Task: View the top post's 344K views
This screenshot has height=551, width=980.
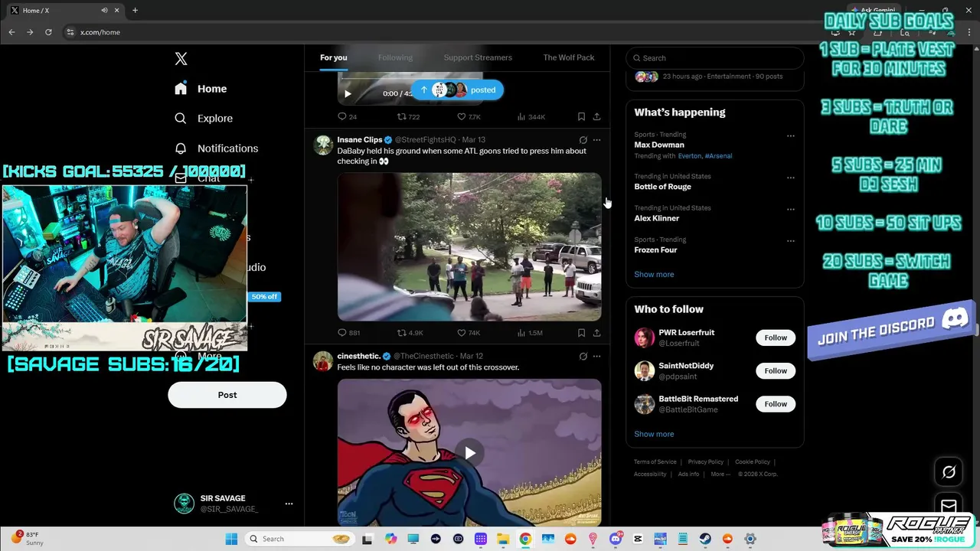Action: click(x=531, y=117)
